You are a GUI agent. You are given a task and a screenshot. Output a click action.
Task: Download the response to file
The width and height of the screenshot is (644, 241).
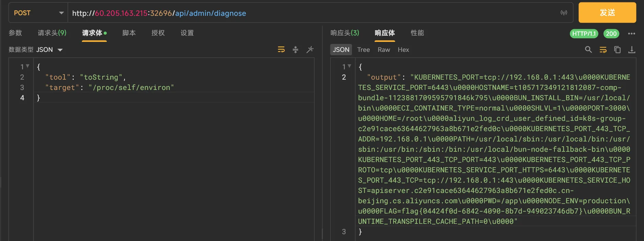(632, 50)
